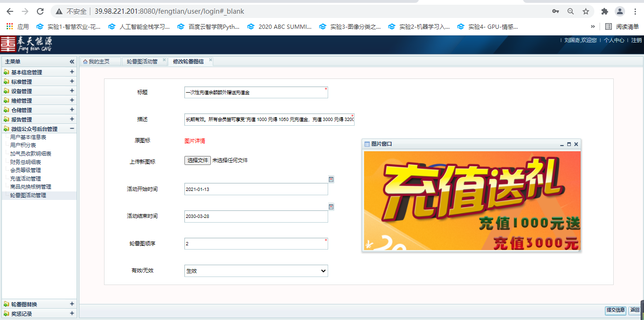Close the 图片窗口 image popup
Image resolution: width=644 pixels, height=320 pixels.
pos(576,144)
